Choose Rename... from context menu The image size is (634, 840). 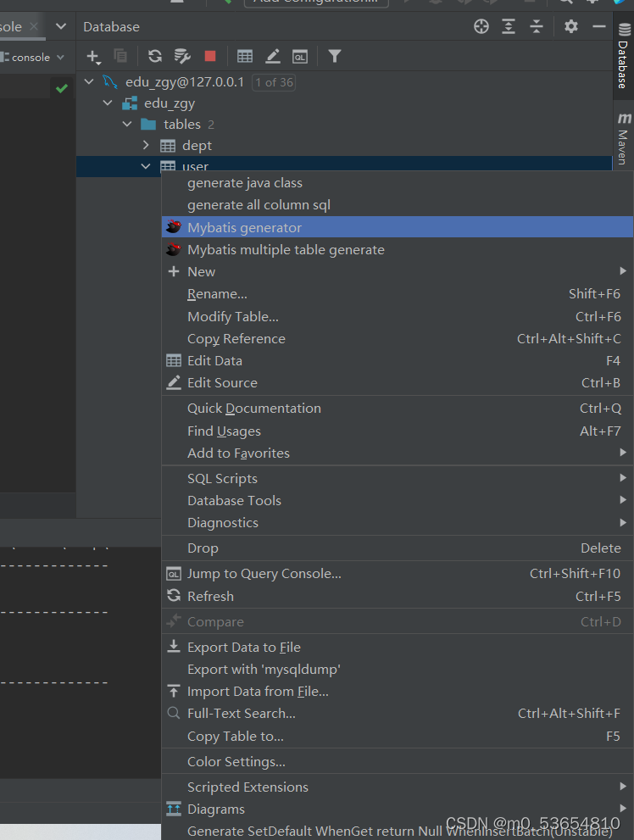pos(398,294)
